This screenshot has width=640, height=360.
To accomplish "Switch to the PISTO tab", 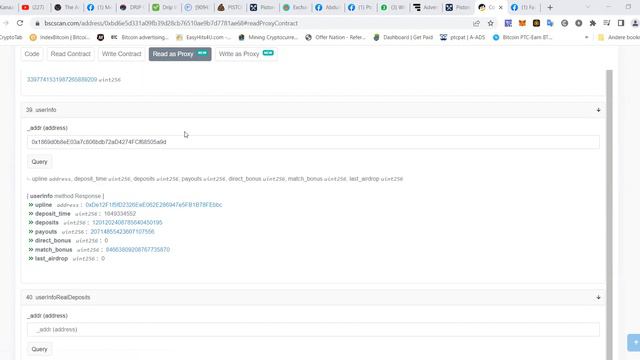I will point(229,7).
